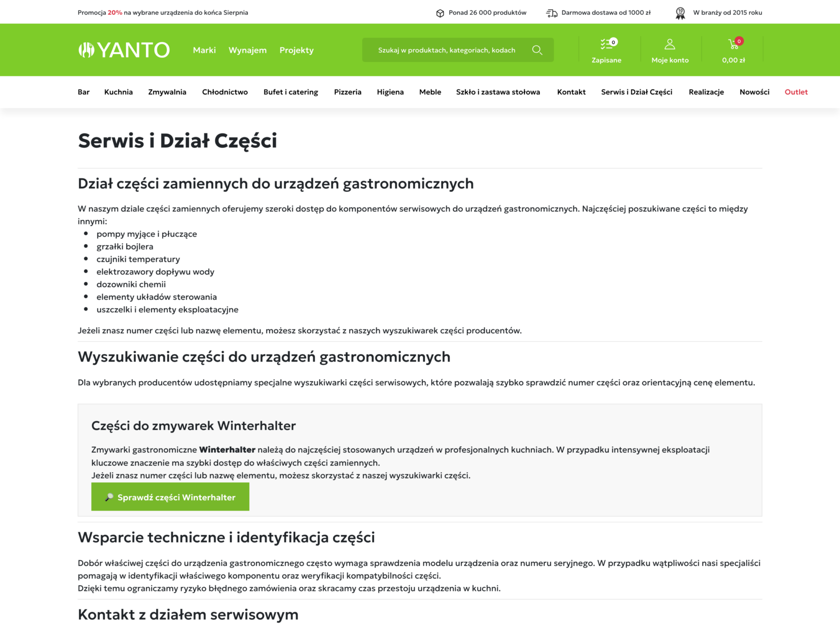Click the czujniki temperatury list item
The height and width of the screenshot is (630, 840).
coord(138,259)
